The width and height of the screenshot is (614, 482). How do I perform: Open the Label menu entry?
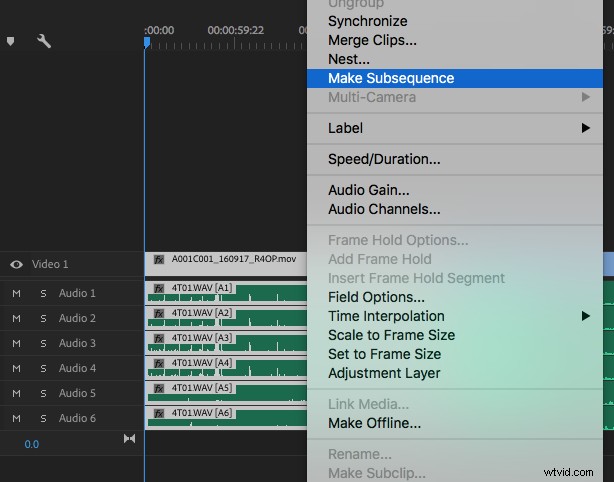coord(455,128)
